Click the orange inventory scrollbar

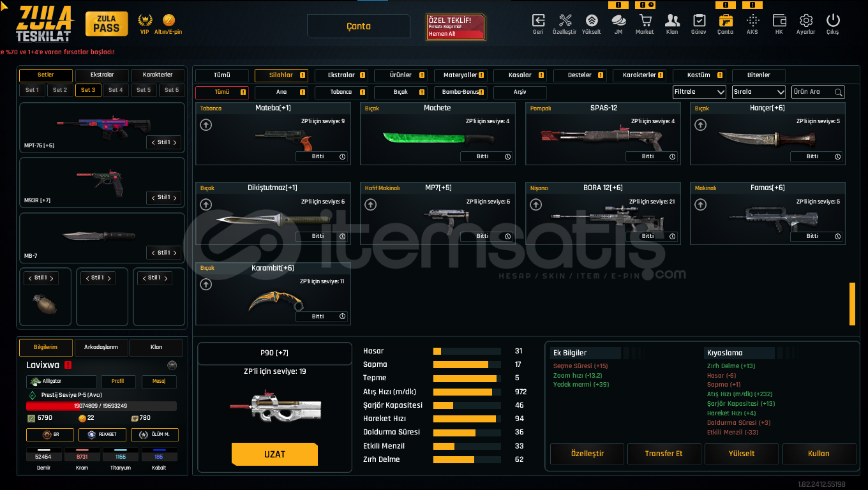click(x=852, y=304)
